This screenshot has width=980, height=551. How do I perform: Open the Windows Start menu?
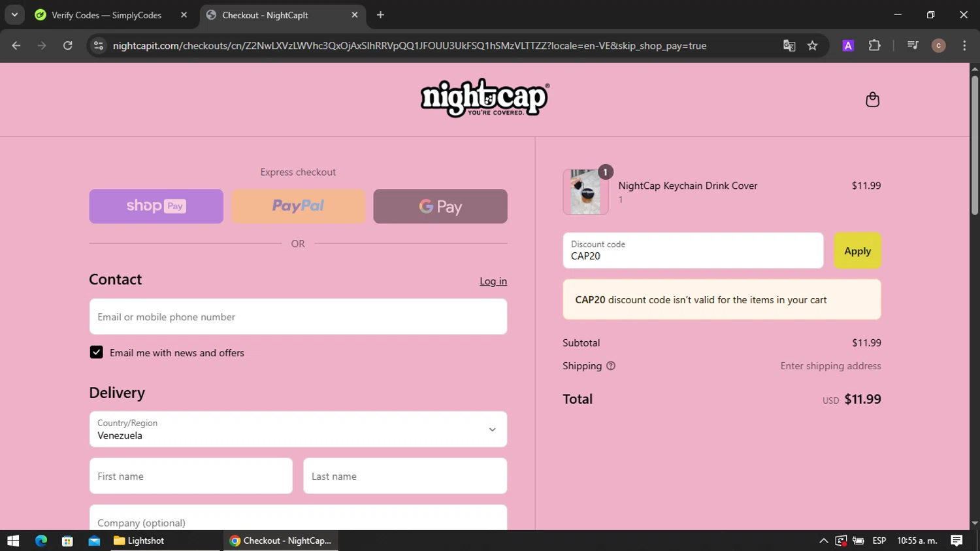tap(13, 541)
